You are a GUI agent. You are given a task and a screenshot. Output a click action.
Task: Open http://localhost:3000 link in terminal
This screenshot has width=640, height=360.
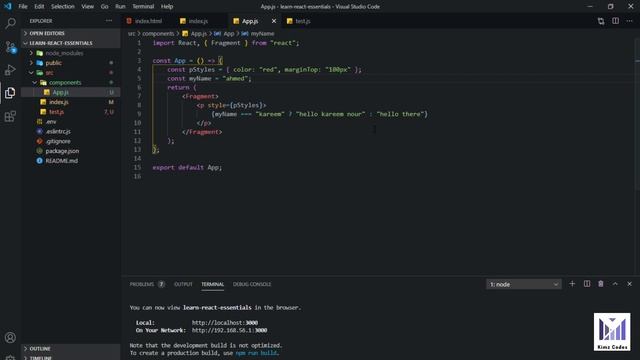225,322
